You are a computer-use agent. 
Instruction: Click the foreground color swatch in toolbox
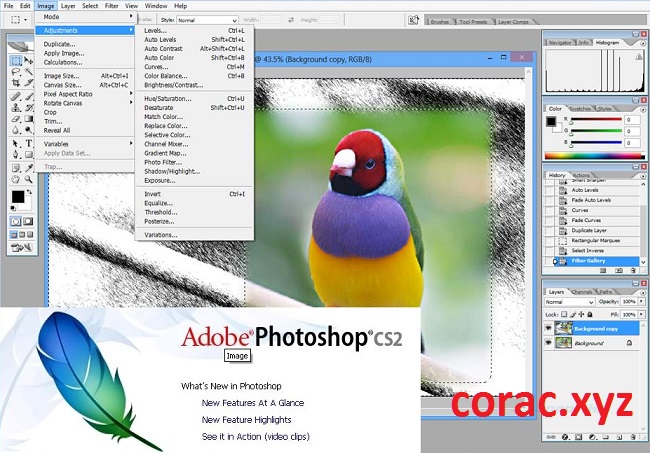pyautogui.click(x=17, y=197)
